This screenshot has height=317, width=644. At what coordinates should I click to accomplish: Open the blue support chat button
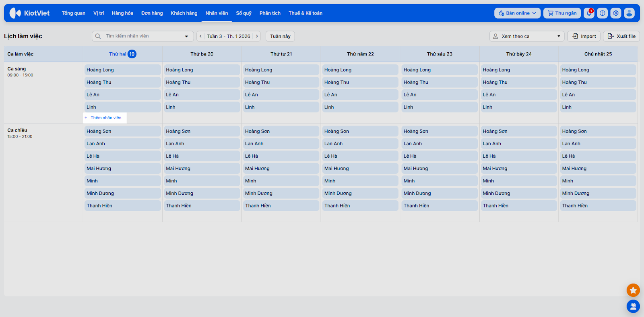coord(633,307)
